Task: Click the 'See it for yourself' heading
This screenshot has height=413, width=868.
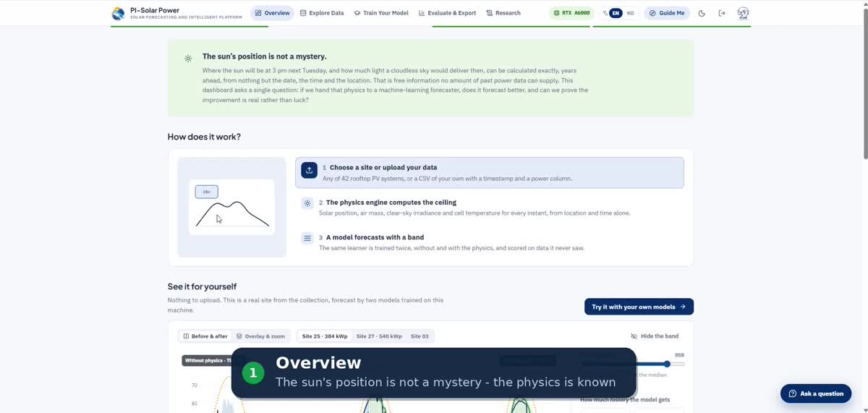Action: click(x=202, y=286)
